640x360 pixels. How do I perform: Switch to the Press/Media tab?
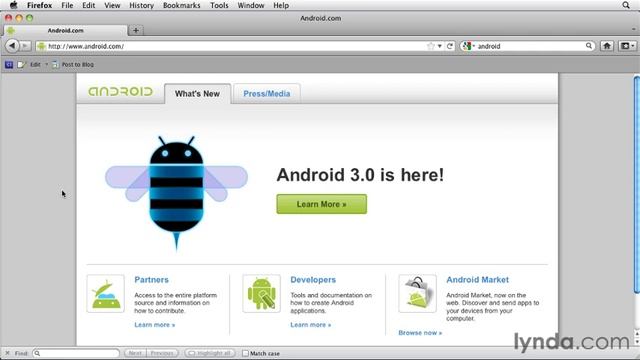click(267, 93)
